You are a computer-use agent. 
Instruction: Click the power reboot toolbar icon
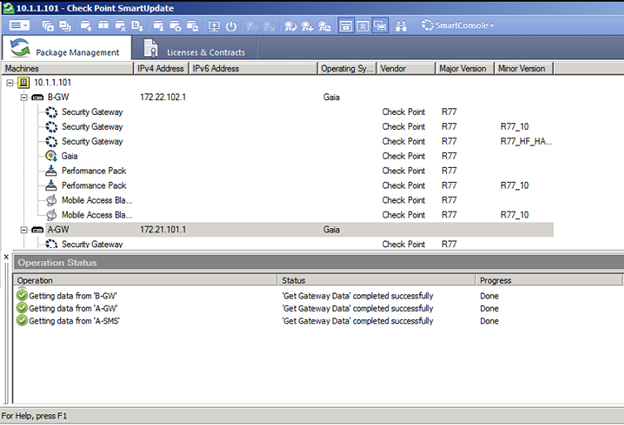pyautogui.click(x=231, y=26)
